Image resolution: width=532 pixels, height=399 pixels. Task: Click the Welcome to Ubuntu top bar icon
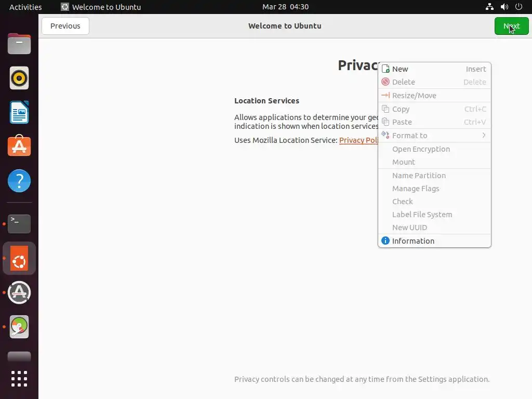coord(65,7)
